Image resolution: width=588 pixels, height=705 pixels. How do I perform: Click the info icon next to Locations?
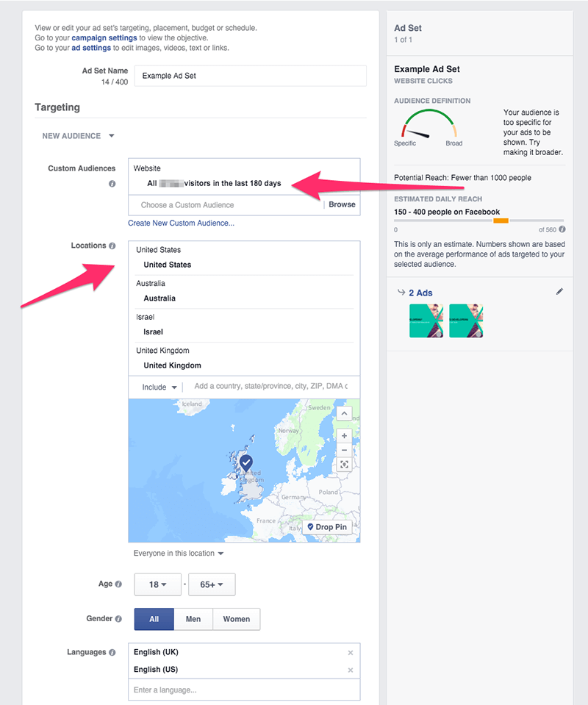pyautogui.click(x=112, y=246)
